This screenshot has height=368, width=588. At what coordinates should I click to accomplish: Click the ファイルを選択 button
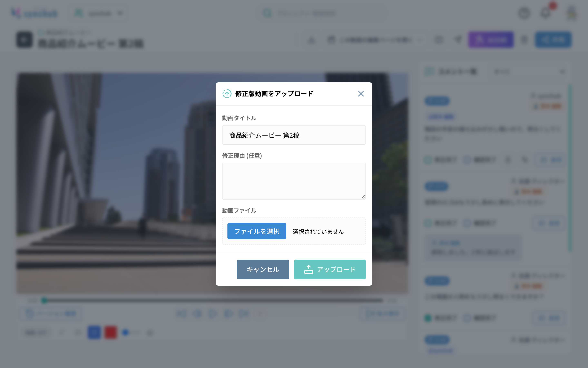pyautogui.click(x=257, y=231)
